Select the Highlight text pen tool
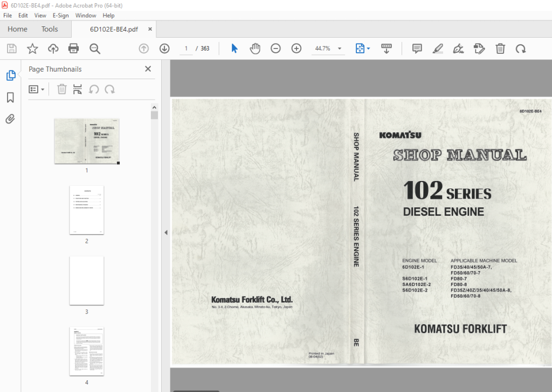 (438, 48)
